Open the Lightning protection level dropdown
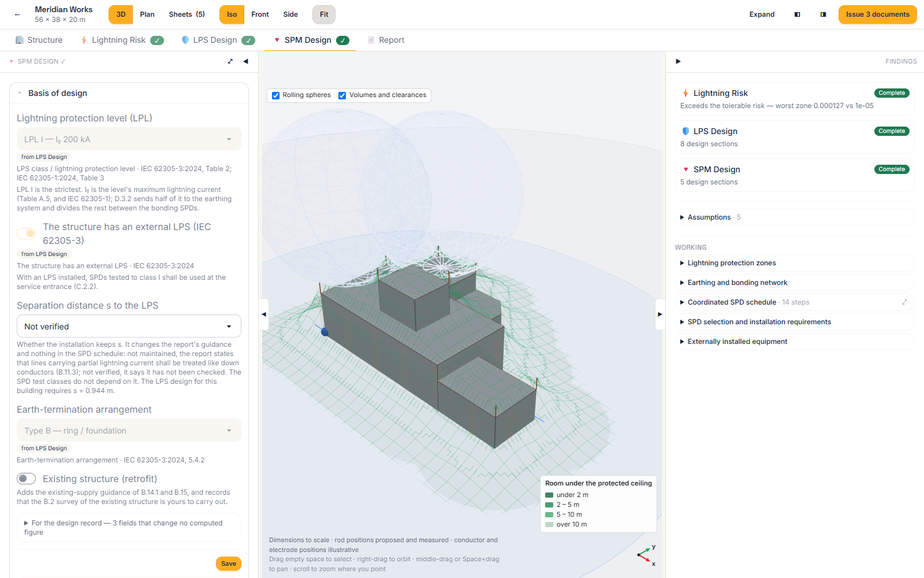Viewport: 924px width, 578px height. click(129, 139)
